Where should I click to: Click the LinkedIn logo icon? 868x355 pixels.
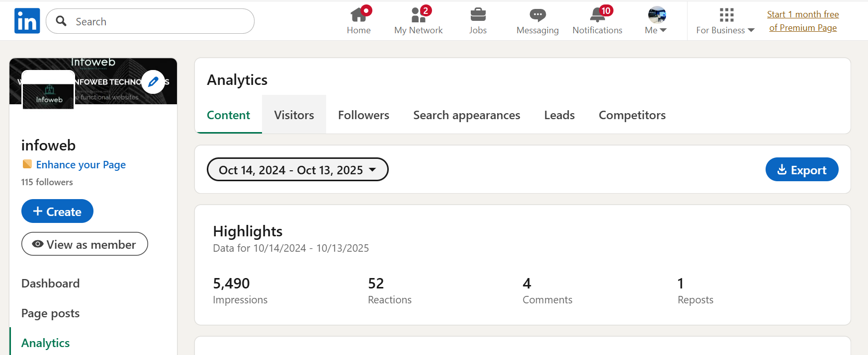click(x=27, y=21)
